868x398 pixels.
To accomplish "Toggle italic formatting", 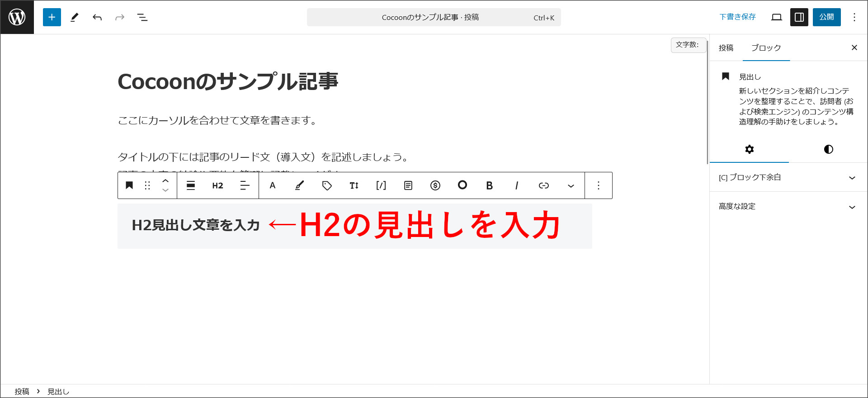I will [517, 185].
